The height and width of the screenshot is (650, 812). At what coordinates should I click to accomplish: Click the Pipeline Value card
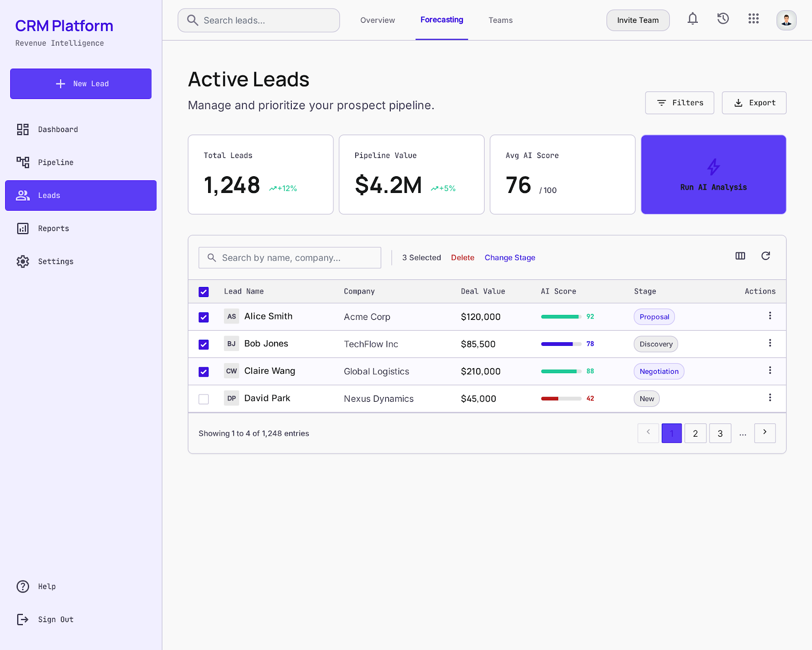412,175
